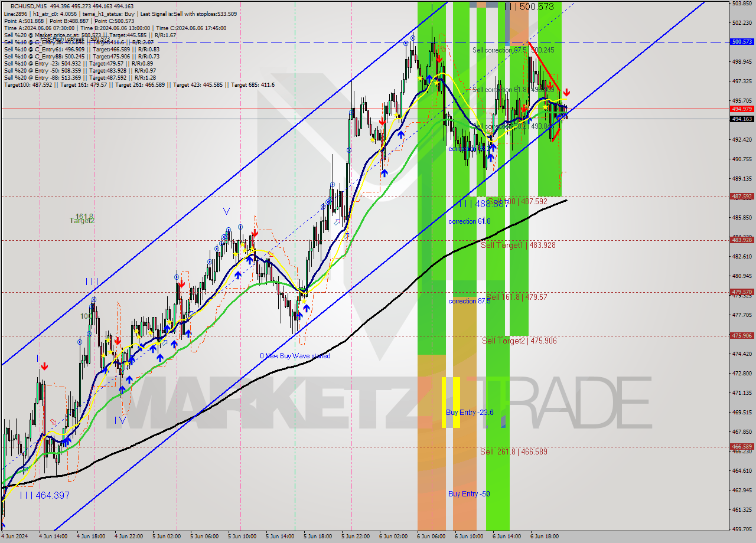
Task: Click '6 Jun 06:00' on the time axis
Action: (x=431, y=537)
